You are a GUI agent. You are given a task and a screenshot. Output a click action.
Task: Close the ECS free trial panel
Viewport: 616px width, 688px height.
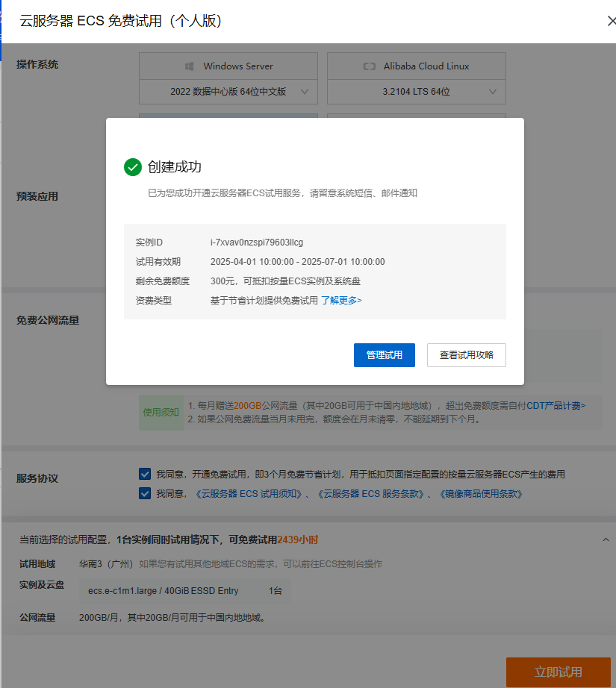tap(610, 21)
